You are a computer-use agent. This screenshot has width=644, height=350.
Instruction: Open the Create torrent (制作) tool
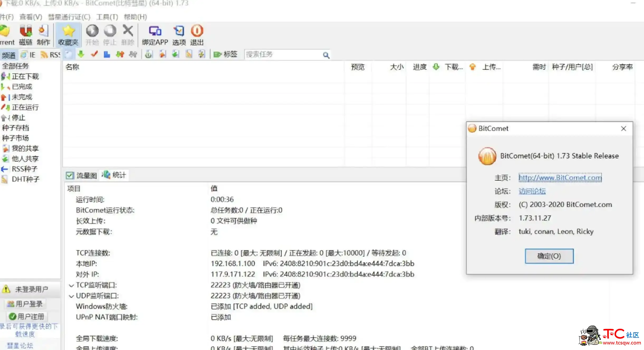point(43,35)
